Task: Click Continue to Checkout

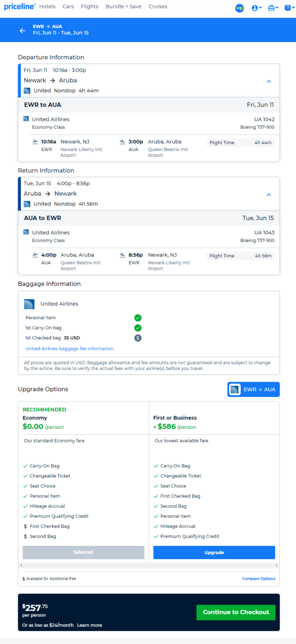Action: [236, 612]
